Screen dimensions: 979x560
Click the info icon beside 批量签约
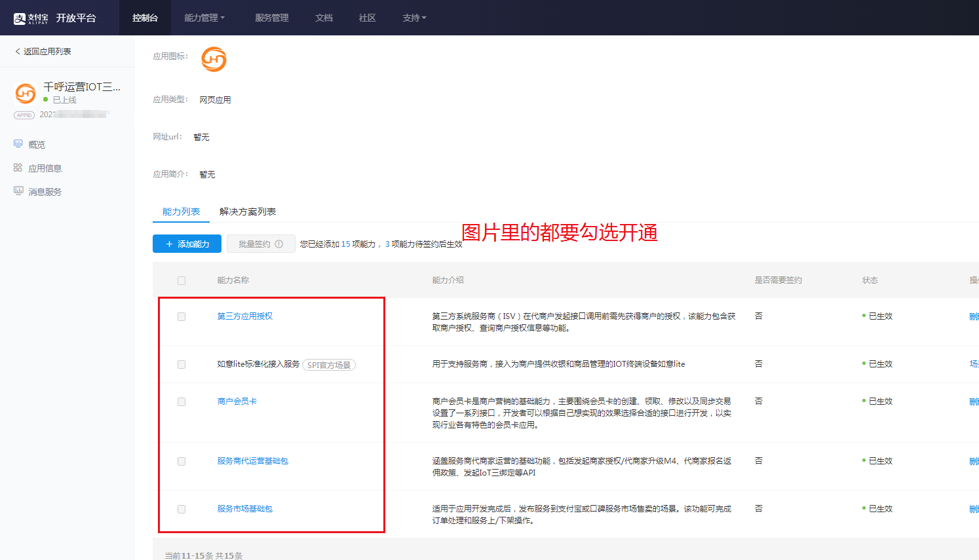[x=279, y=244]
